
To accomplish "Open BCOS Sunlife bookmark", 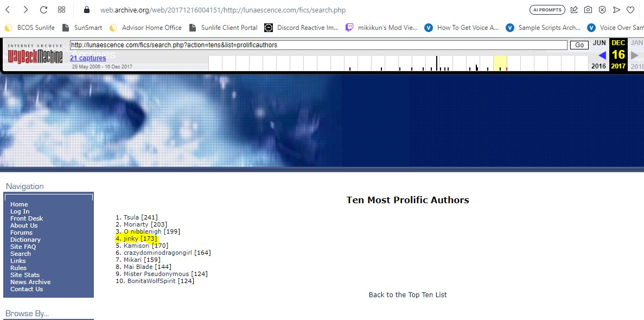I will click(x=30, y=28).
